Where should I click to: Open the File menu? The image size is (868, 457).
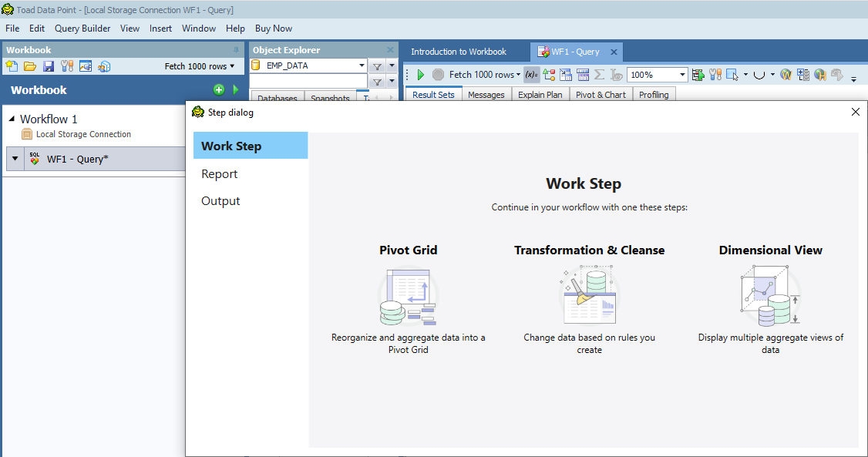[12, 29]
